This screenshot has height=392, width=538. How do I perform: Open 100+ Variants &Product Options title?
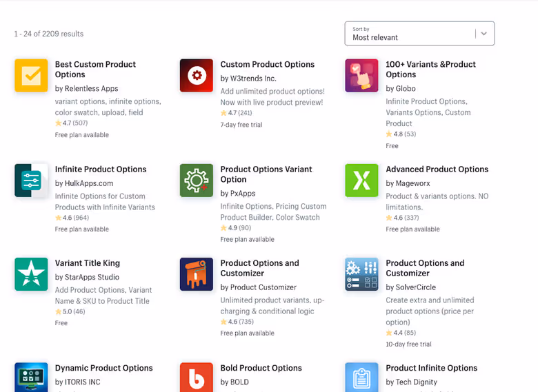(x=430, y=69)
